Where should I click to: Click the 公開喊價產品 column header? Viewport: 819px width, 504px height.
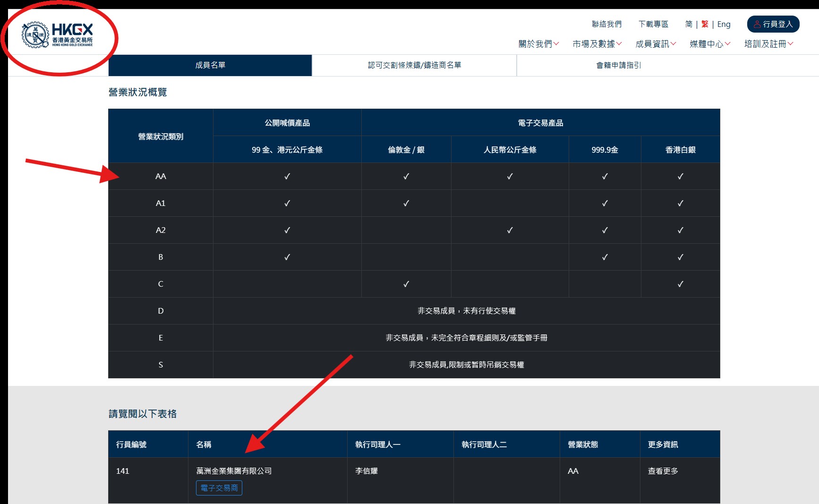287,123
